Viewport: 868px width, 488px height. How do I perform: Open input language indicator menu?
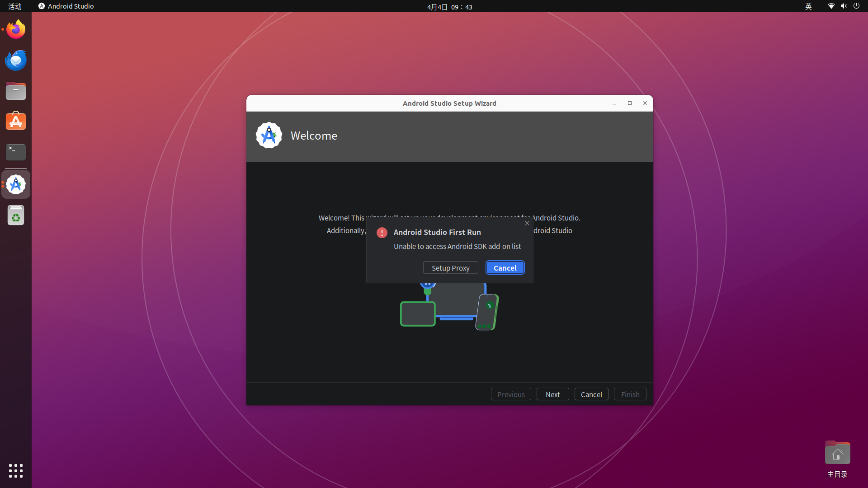pyautogui.click(x=808, y=6)
